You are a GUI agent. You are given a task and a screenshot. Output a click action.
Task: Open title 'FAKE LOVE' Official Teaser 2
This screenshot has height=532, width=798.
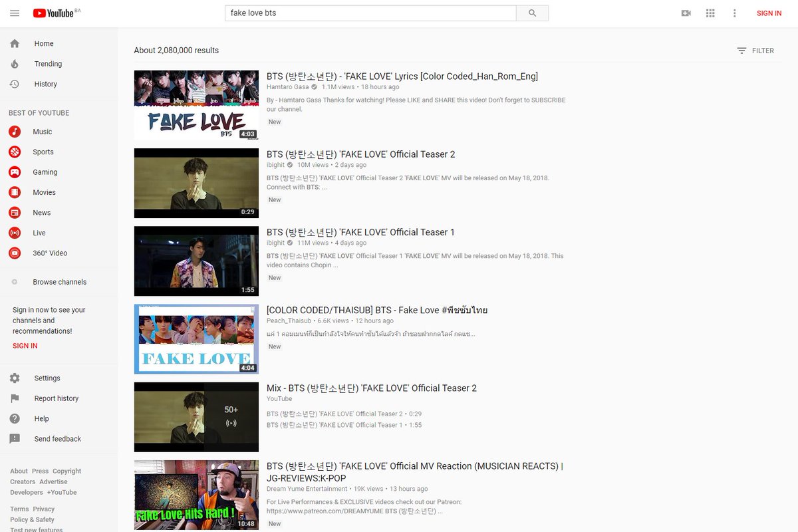coord(361,154)
